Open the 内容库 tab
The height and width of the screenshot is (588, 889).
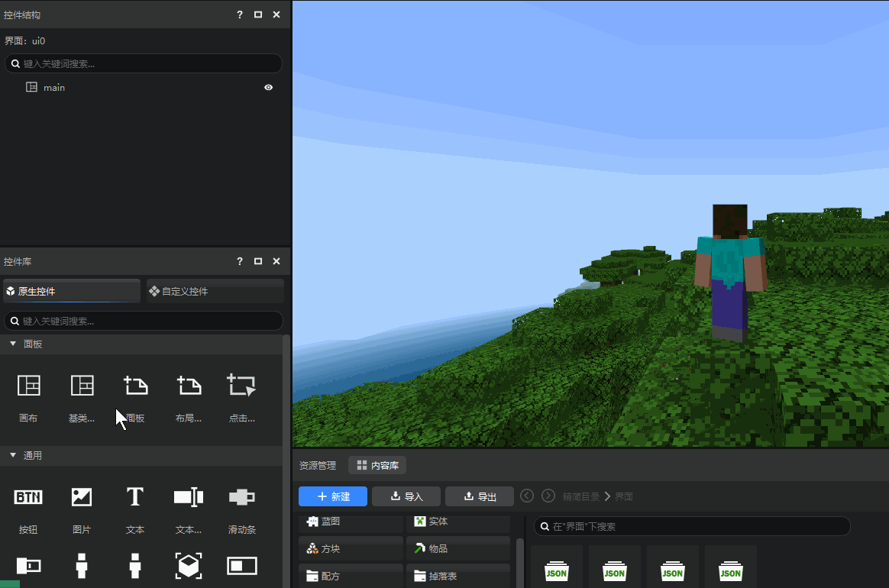click(377, 466)
